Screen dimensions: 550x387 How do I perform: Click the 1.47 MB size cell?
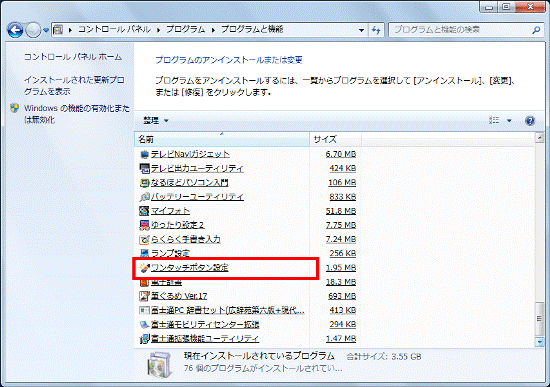(341, 339)
